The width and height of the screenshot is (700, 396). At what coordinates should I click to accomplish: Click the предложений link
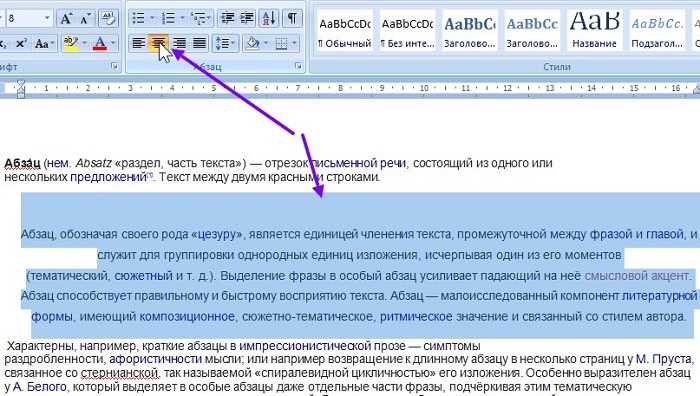(108, 177)
